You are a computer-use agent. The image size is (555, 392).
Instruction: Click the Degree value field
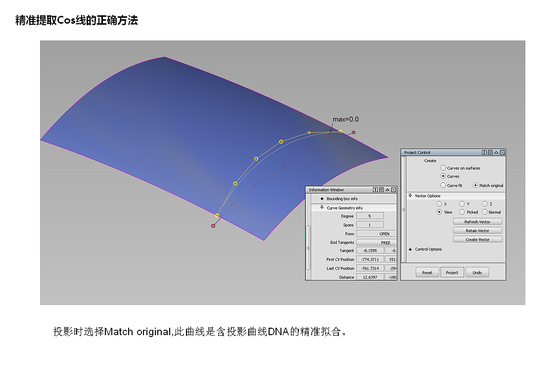(370, 216)
